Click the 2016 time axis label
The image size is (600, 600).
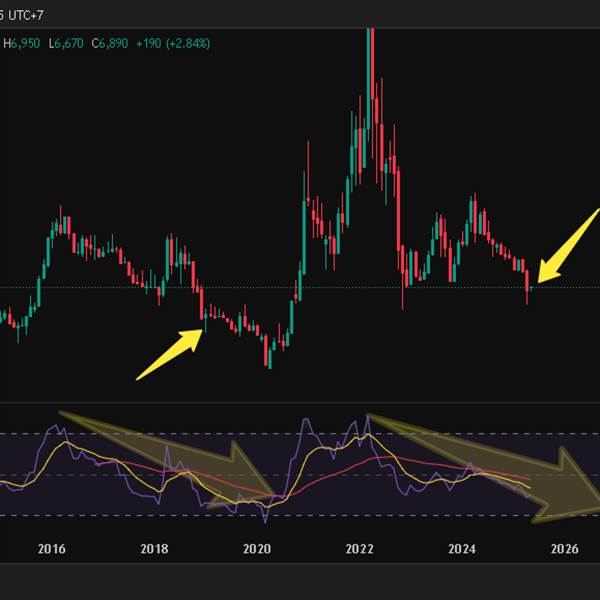coord(52,549)
